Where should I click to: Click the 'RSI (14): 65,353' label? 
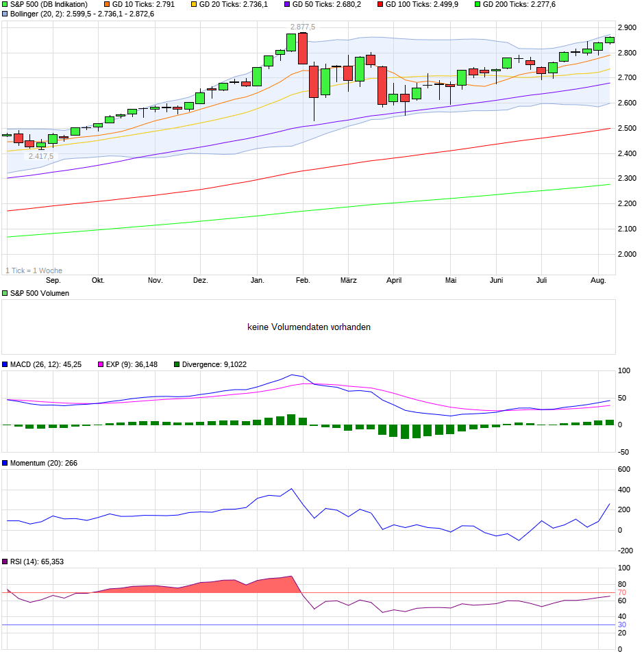click(x=37, y=562)
